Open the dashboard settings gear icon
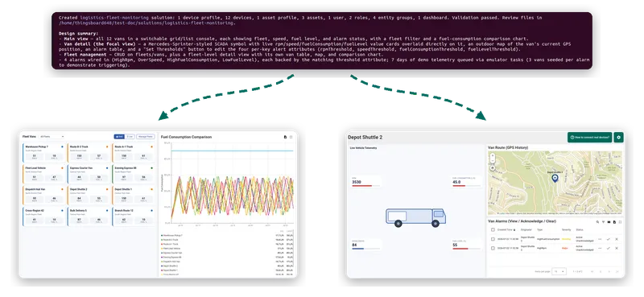 point(618,137)
